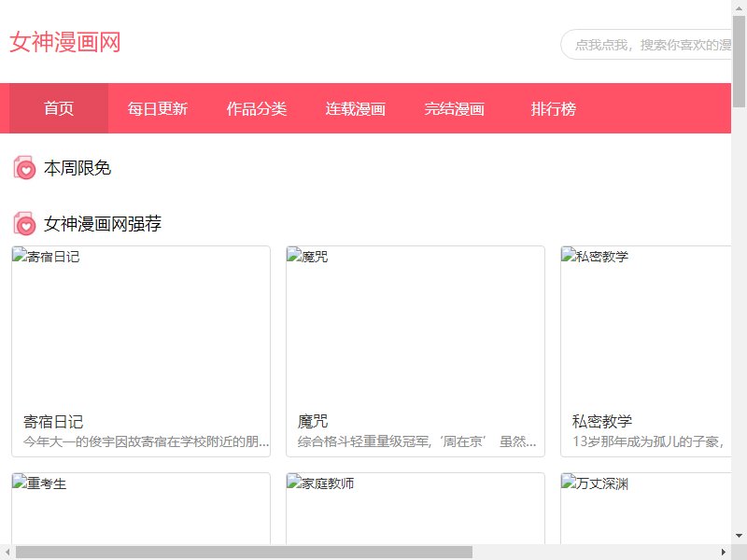Click the vertical scrollbar up arrow
This screenshot has width=747, height=560.
point(739,7)
